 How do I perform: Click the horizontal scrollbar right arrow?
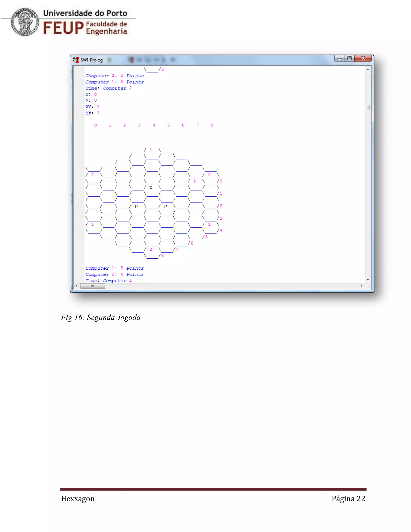click(x=361, y=286)
